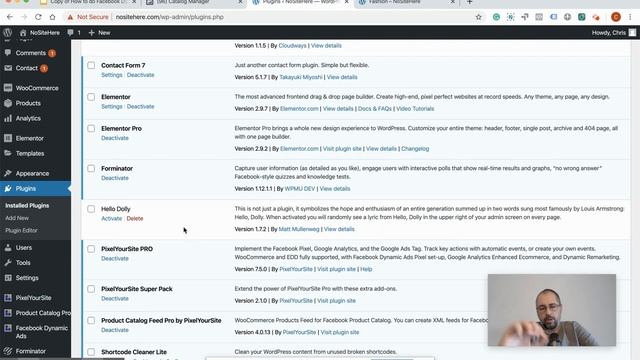Check the Forminator plugin checkbox
Viewport: 640px width, 360px height.
pyautogui.click(x=91, y=169)
